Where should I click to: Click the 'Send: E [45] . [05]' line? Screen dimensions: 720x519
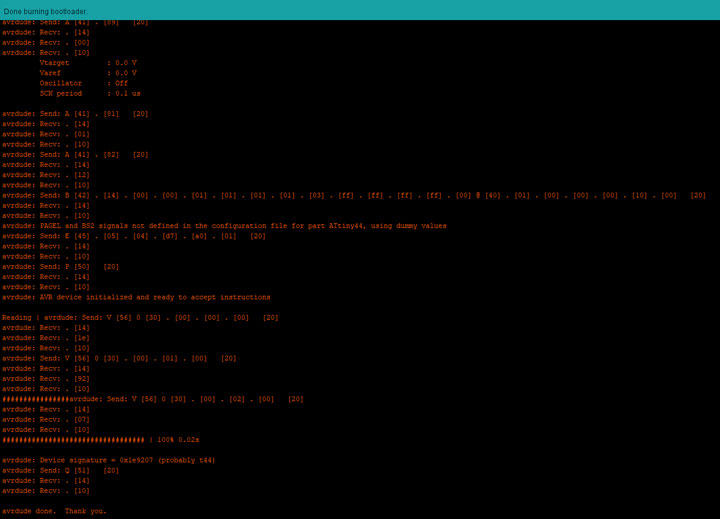(x=134, y=236)
